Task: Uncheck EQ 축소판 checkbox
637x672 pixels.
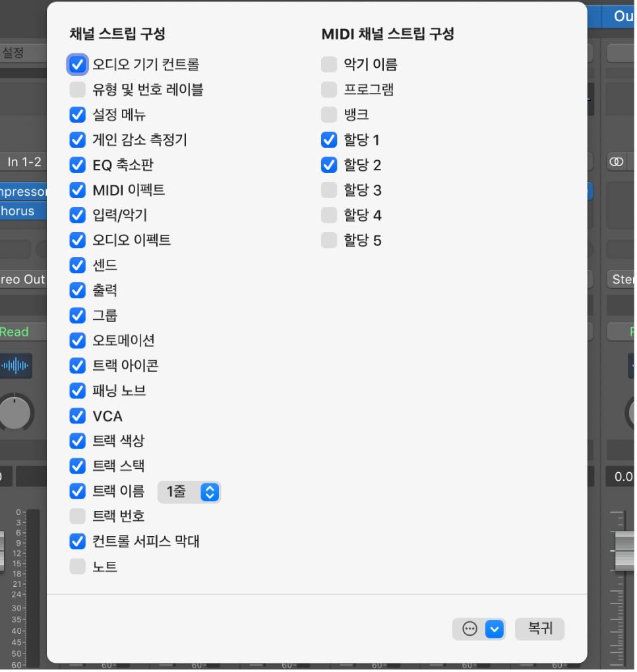Action: tap(78, 165)
